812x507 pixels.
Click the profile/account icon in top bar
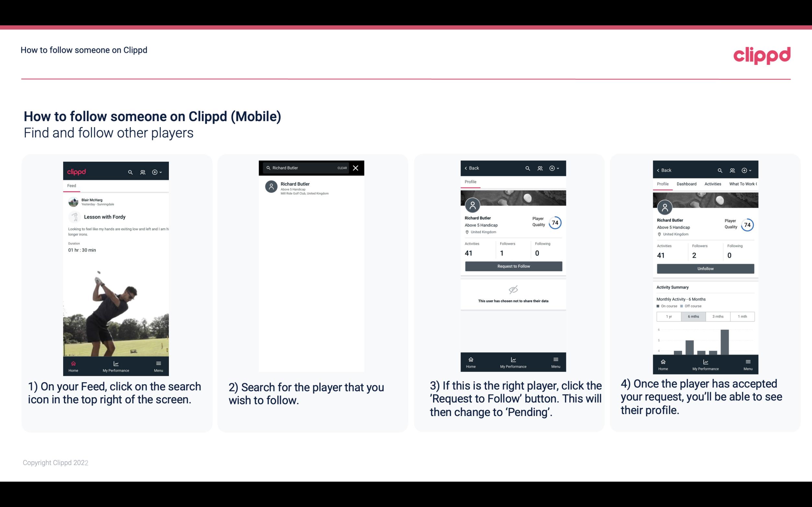pyautogui.click(x=142, y=171)
